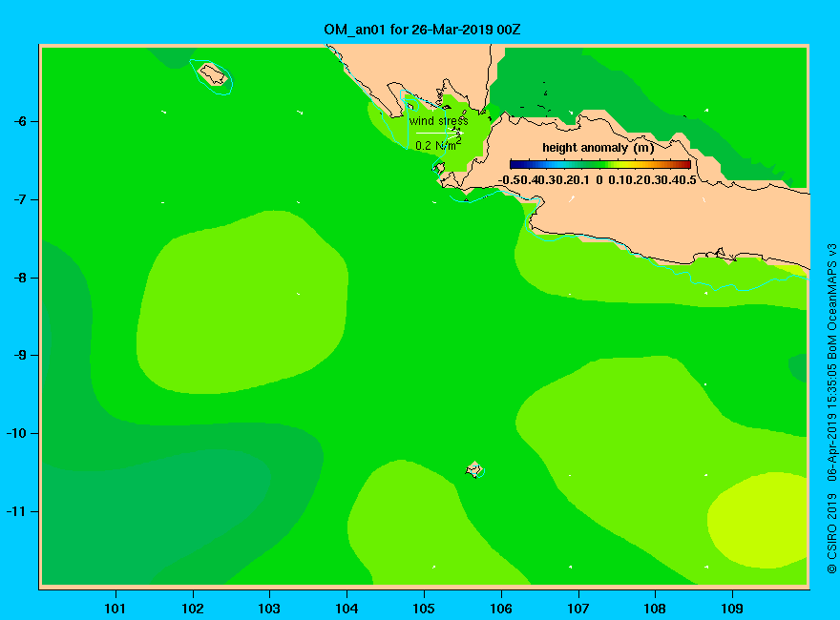
Task: Click the 'wind stress' label
Action: pyautogui.click(x=438, y=121)
